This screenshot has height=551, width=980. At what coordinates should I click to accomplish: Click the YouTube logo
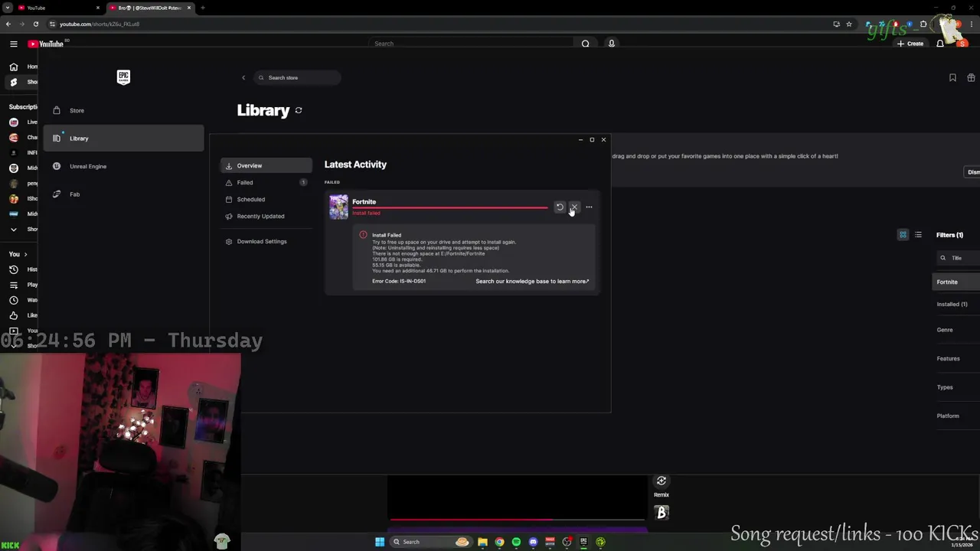[x=46, y=44]
